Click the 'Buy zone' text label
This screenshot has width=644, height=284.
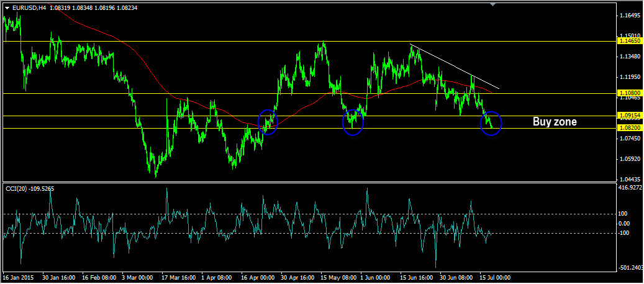(555, 122)
